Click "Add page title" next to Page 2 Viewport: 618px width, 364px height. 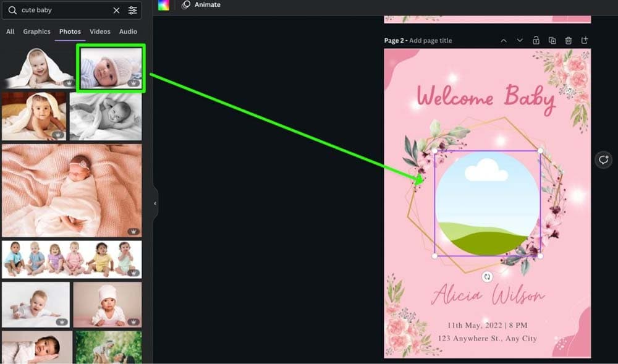430,41
